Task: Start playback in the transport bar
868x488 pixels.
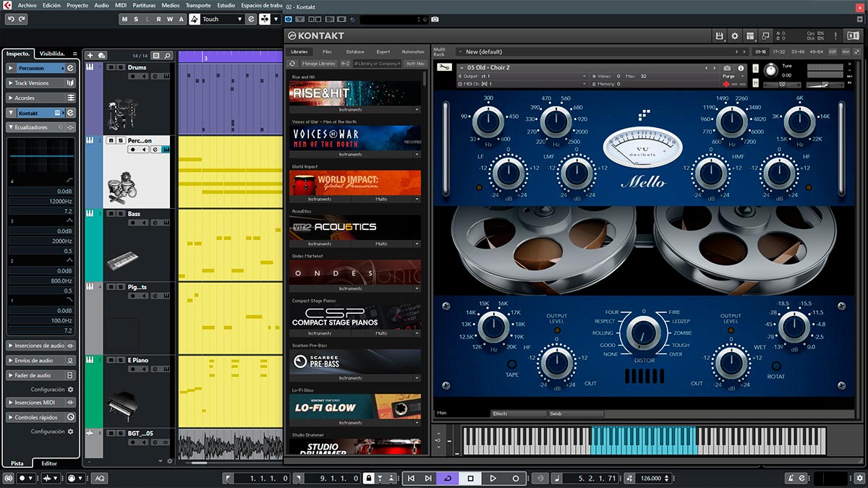Action: (x=493, y=478)
